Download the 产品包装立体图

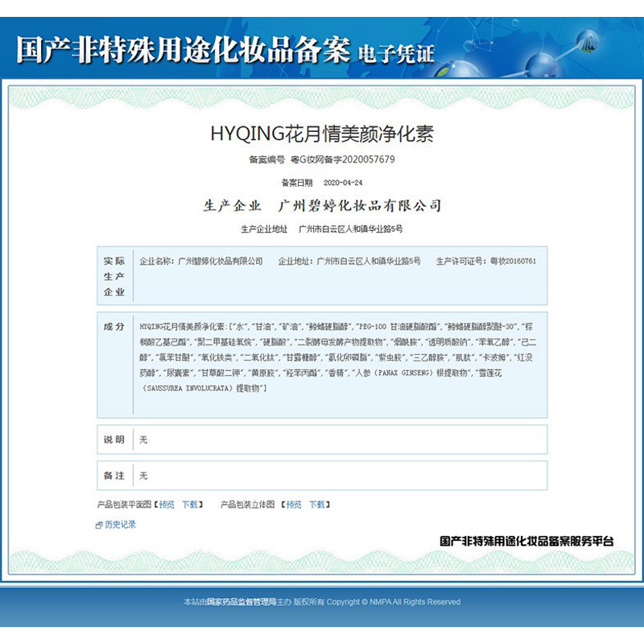[316, 505]
